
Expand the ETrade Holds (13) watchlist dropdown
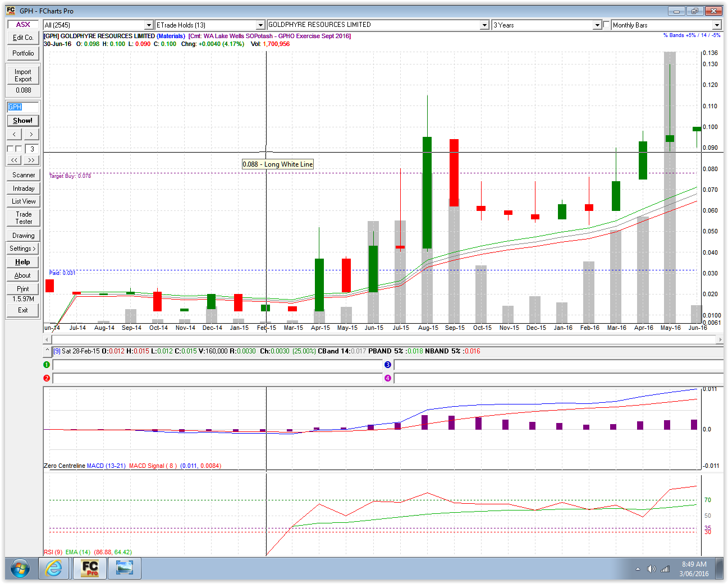(260, 25)
